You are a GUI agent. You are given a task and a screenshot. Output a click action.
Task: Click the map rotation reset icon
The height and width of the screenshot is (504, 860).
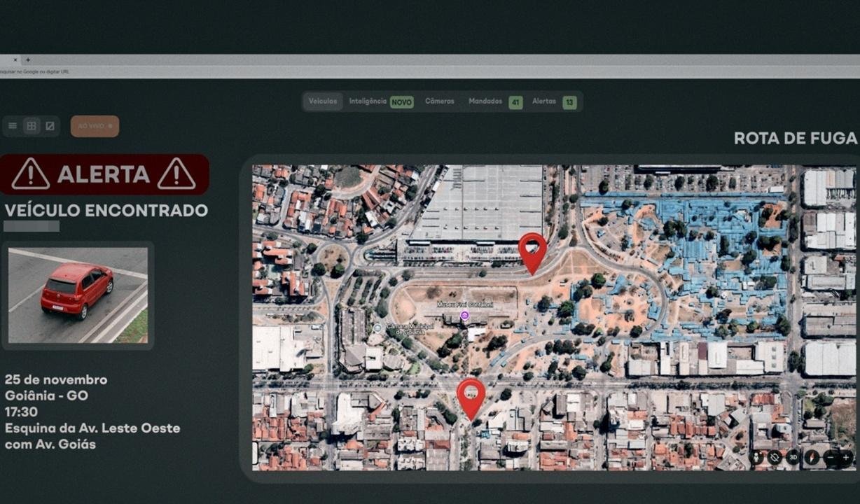pos(775,458)
